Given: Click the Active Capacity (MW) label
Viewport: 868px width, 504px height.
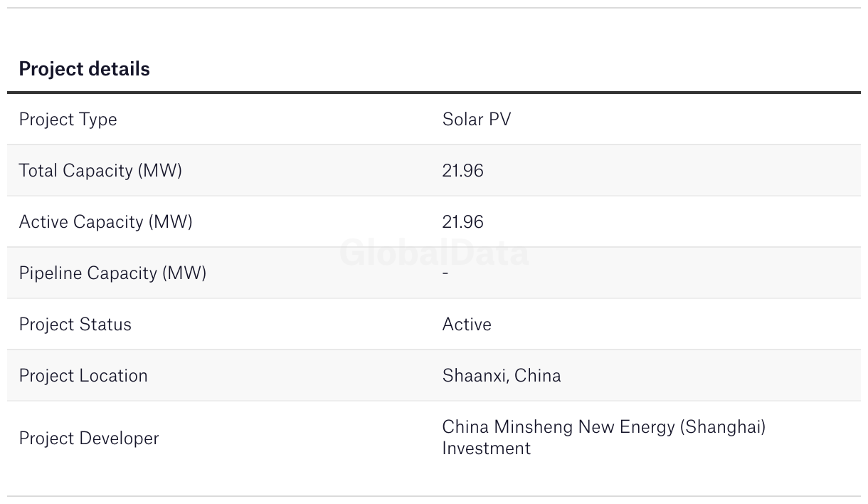Looking at the screenshot, I should click(x=105, y=222).
